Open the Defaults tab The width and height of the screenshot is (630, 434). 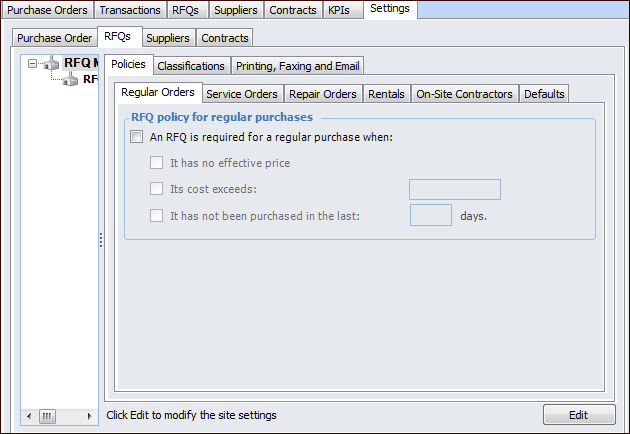pyautogui.click(x=544, y=94)
